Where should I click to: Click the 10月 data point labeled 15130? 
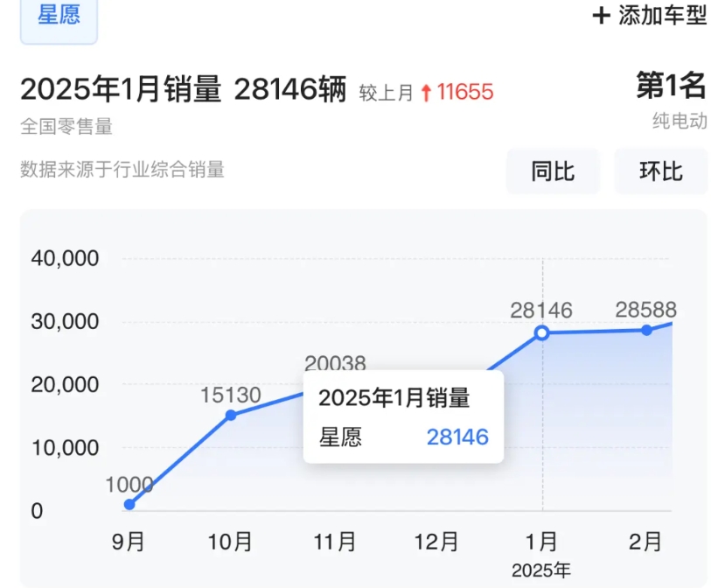(231, 415)
